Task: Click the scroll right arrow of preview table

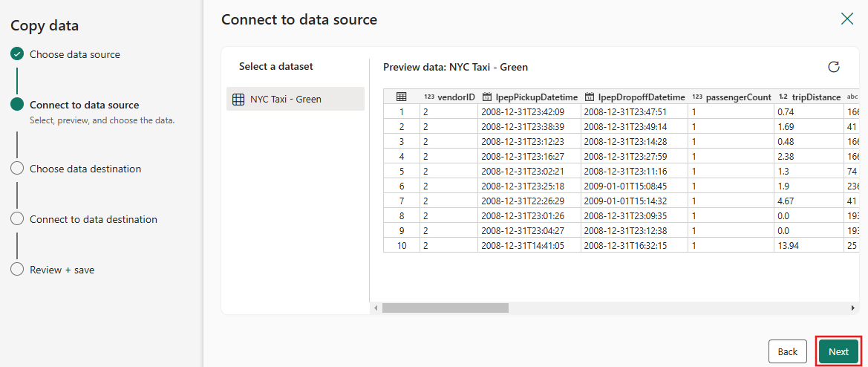Action: coord(853,308)
